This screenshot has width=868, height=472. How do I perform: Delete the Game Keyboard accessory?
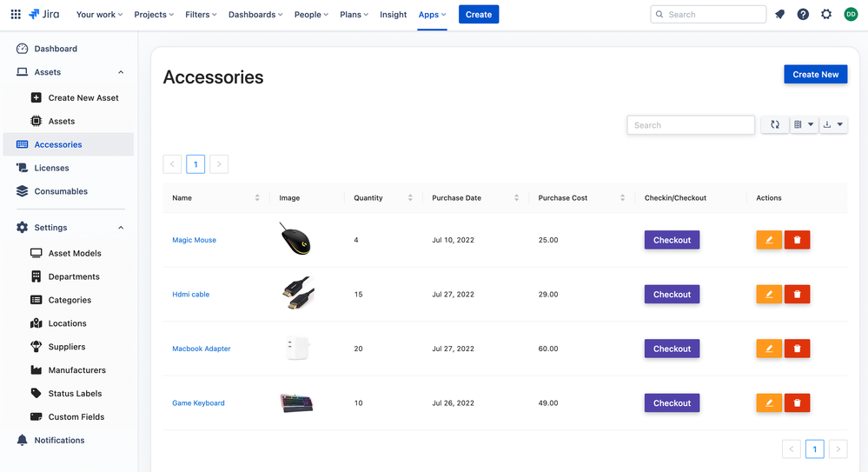click(797, 402)
